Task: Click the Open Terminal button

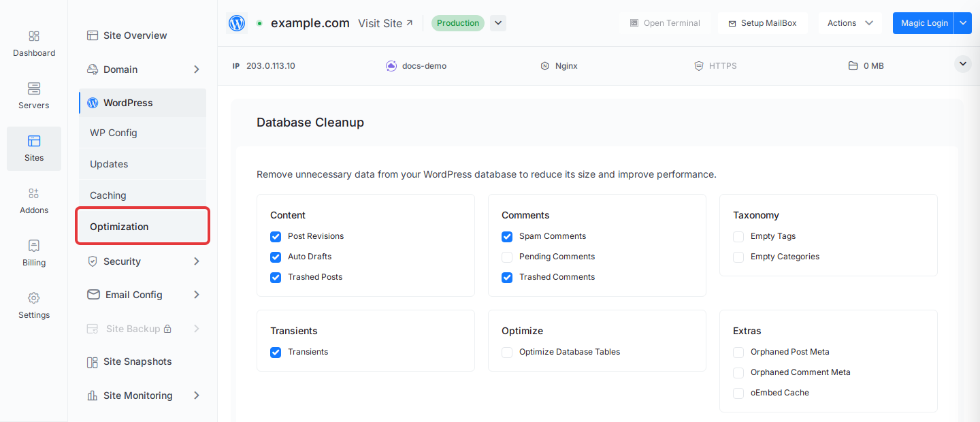Action: (x=665, y=23)
